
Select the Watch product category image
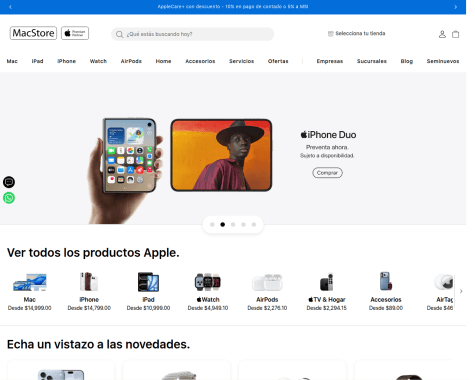208,282
